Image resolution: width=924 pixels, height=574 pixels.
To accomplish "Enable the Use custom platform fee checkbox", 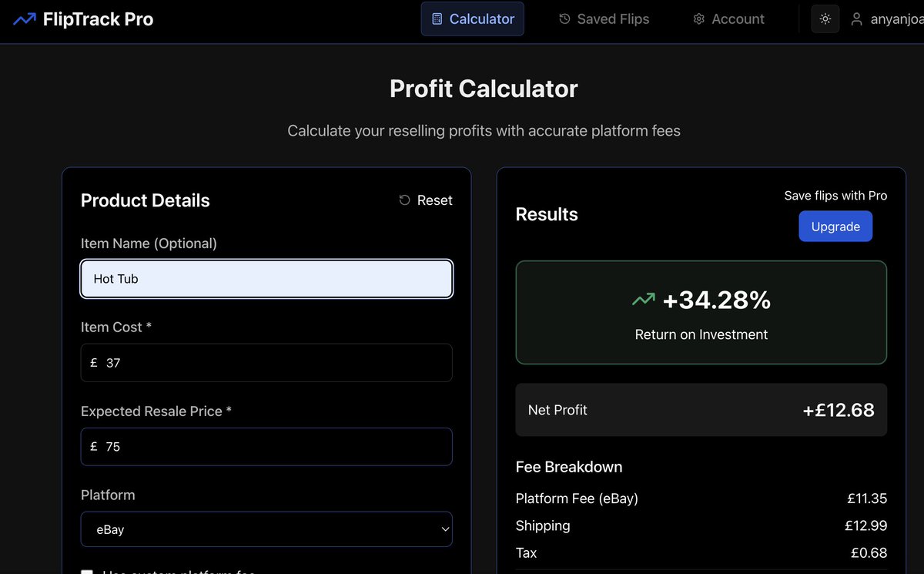I will click(x=87, y=572).
